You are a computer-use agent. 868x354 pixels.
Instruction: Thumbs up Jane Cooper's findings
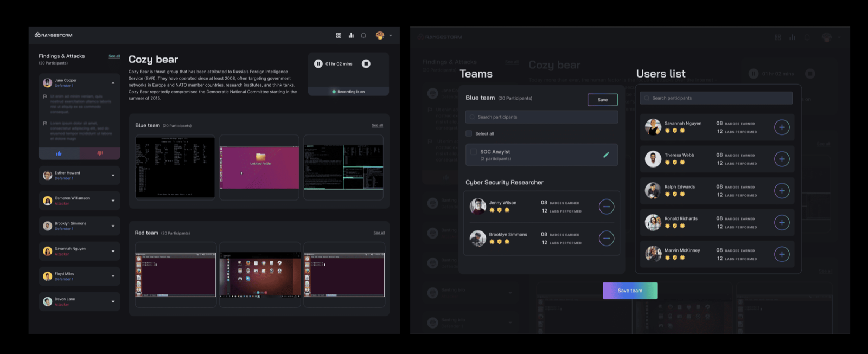pyautogui.click(x=59, y=153)
